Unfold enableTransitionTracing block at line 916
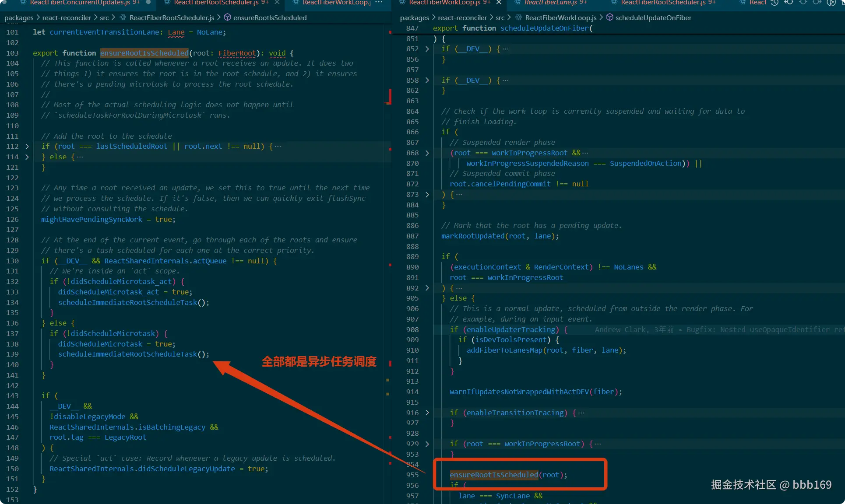This screenshot has width=845, height=504. [427, 413]
